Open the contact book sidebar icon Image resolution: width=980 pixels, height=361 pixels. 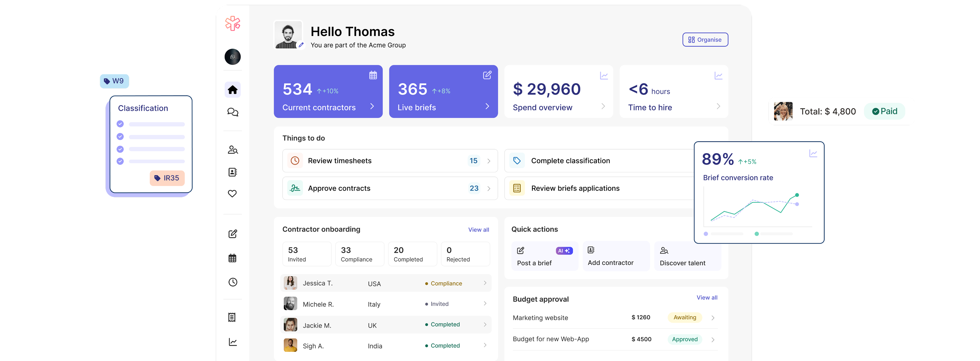pos(232,172)
